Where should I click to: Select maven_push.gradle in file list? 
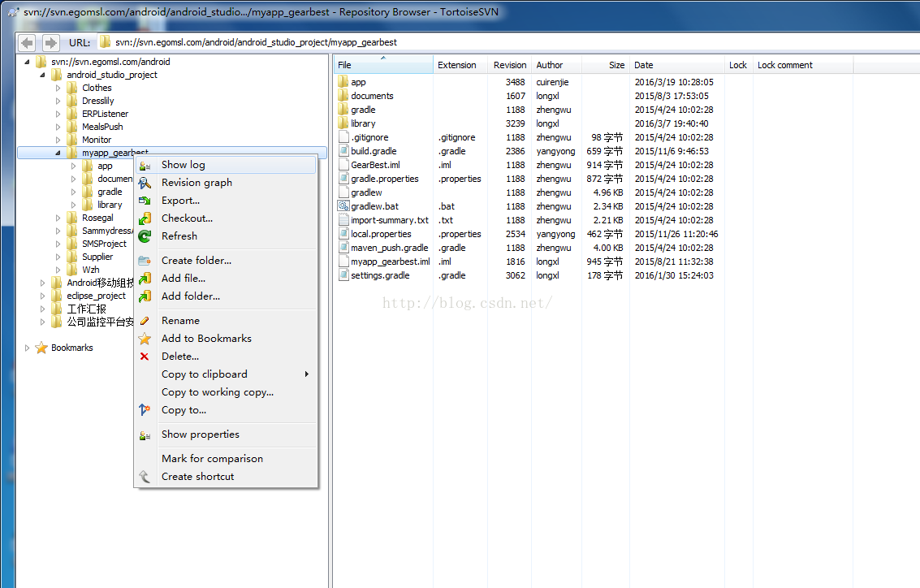click(x=390, y=248)
